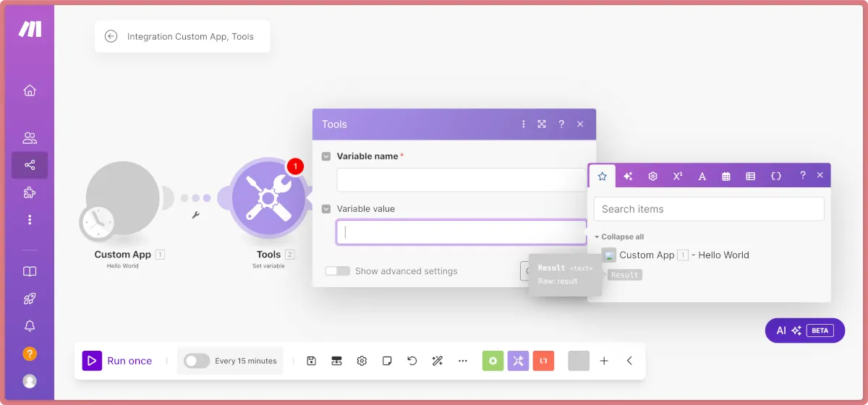Open puzzle-piece Apps icon in sidebar
Screen dimensions: 868x405
tap(30, 192)
